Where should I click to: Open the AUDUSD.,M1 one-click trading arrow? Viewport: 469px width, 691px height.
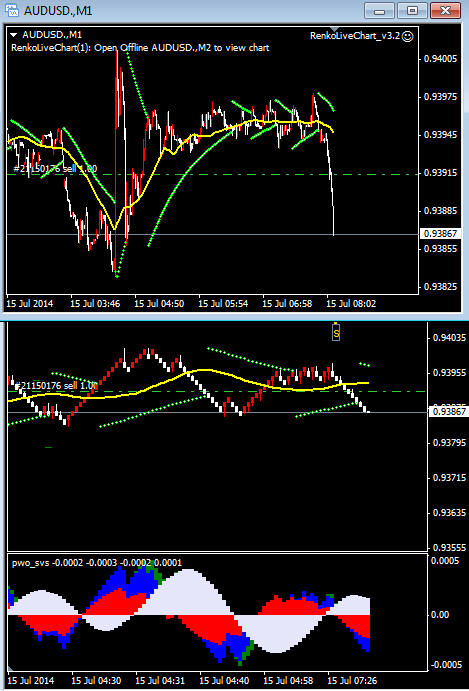(15, 35)
